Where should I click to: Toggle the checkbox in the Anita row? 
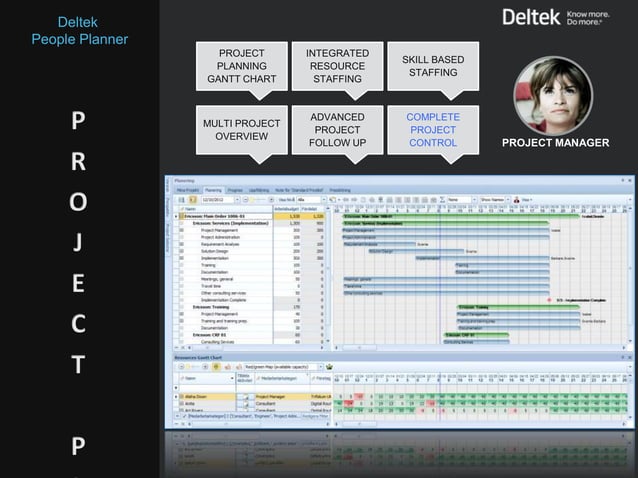click(181, 404)
